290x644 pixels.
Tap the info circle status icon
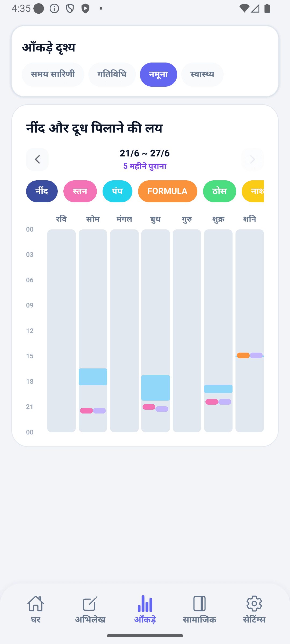point(55,9)
